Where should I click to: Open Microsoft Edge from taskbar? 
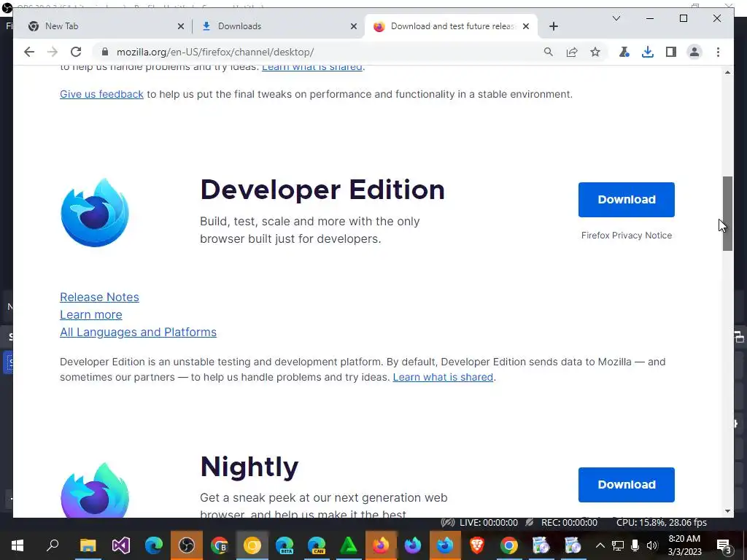tap(153, 545)
